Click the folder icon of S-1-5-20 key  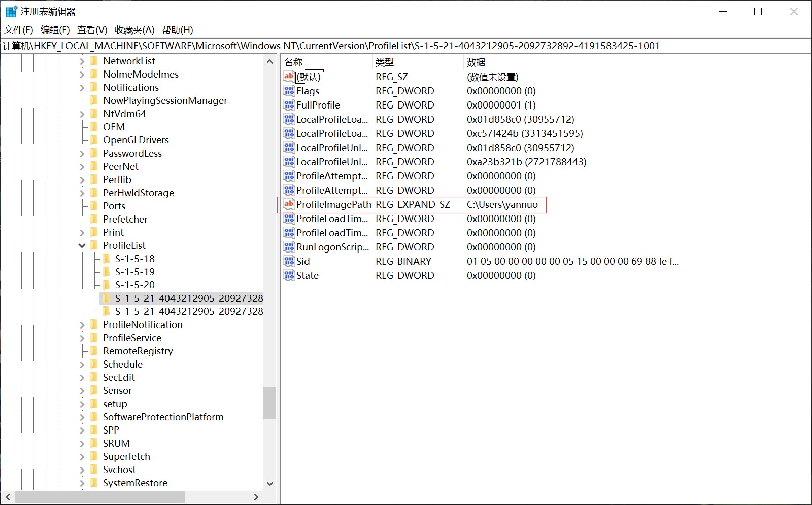pyautogui.click(x=106, y=285)
